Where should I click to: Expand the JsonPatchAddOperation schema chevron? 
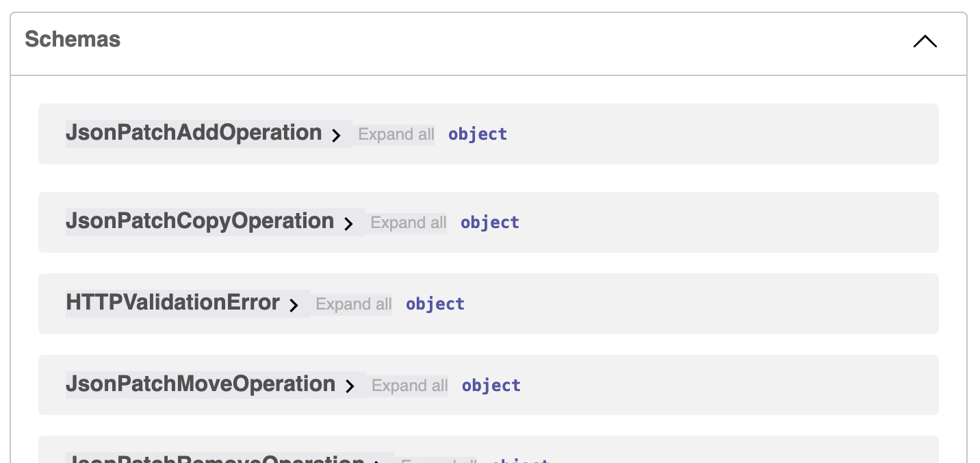point(336,136)
